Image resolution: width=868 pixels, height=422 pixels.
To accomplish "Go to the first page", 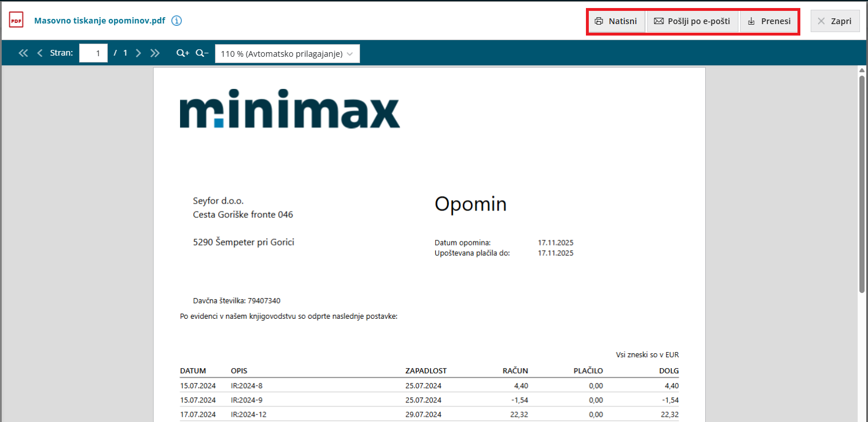I will click(x=24, y=53).
